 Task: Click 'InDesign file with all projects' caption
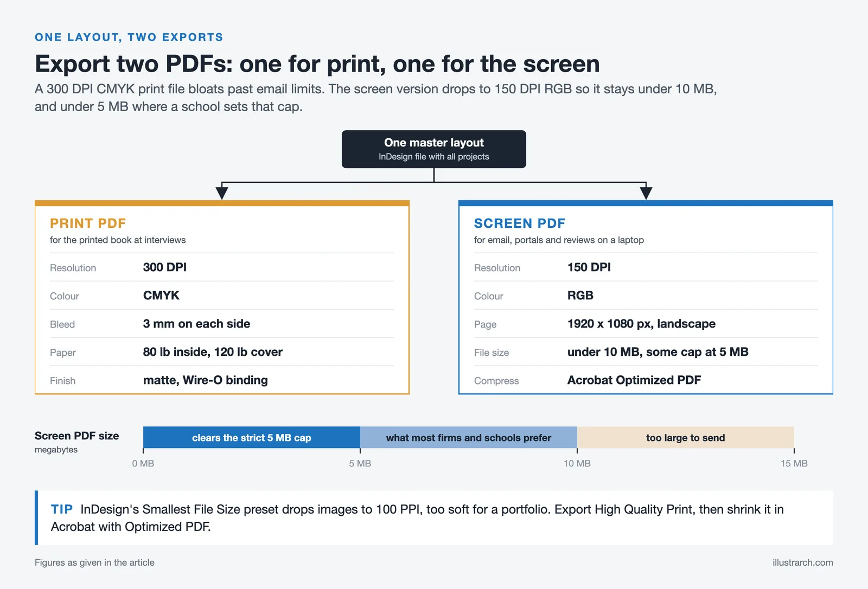[434, 157]
